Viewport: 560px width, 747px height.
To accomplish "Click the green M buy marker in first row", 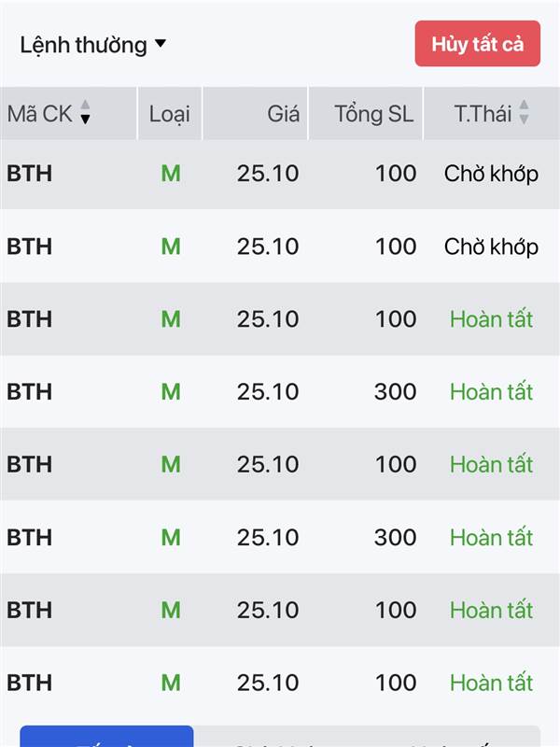I will coord(170,174).
